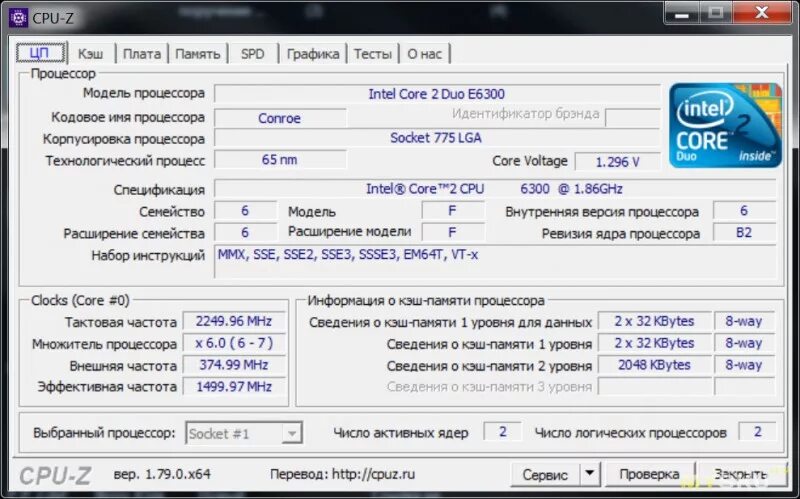Screen dimensions: 800x499
Task: Click the empty brand ID field
Action: (633, 118)
